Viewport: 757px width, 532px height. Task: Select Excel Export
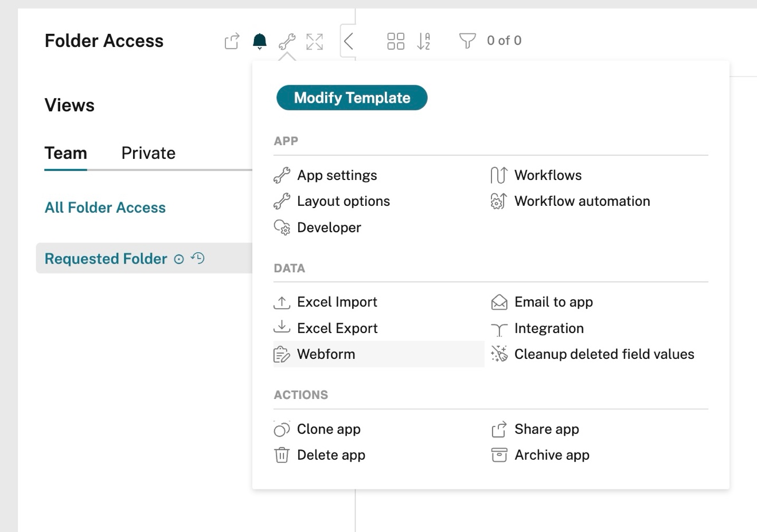337,328
